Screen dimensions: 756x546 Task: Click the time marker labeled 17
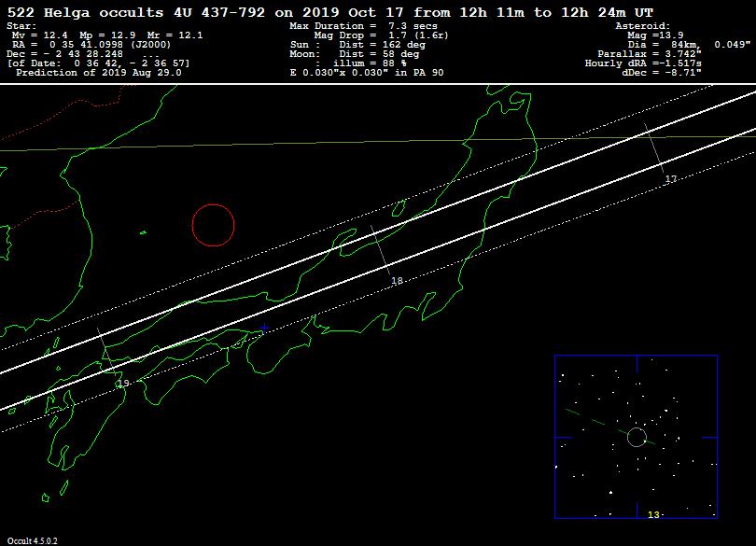point(671,179)
